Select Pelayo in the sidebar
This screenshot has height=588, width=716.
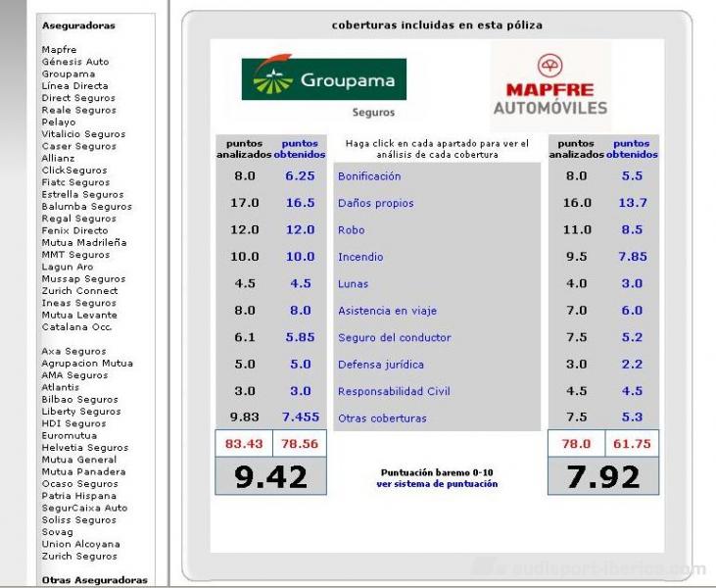pos(59,122)
